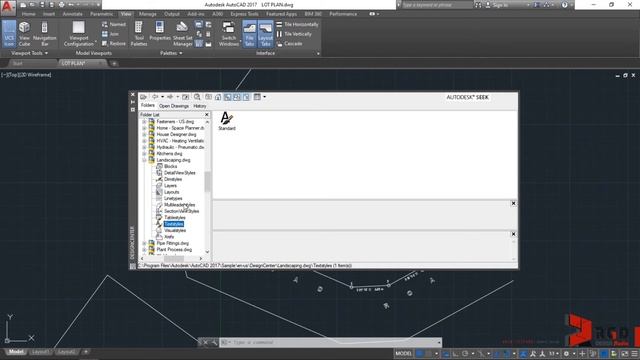
Task: Click the new drawing plus tab
Action: click(x=114, y=64)
